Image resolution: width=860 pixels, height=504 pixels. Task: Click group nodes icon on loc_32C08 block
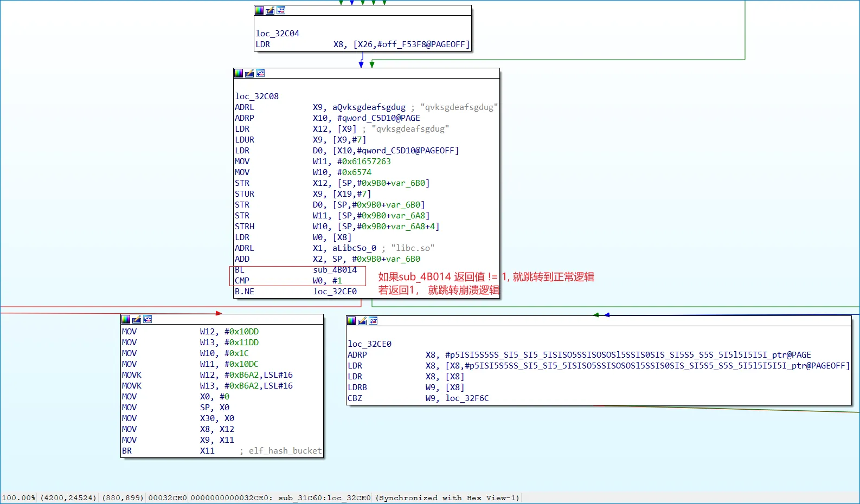click(x=260, y=73)
